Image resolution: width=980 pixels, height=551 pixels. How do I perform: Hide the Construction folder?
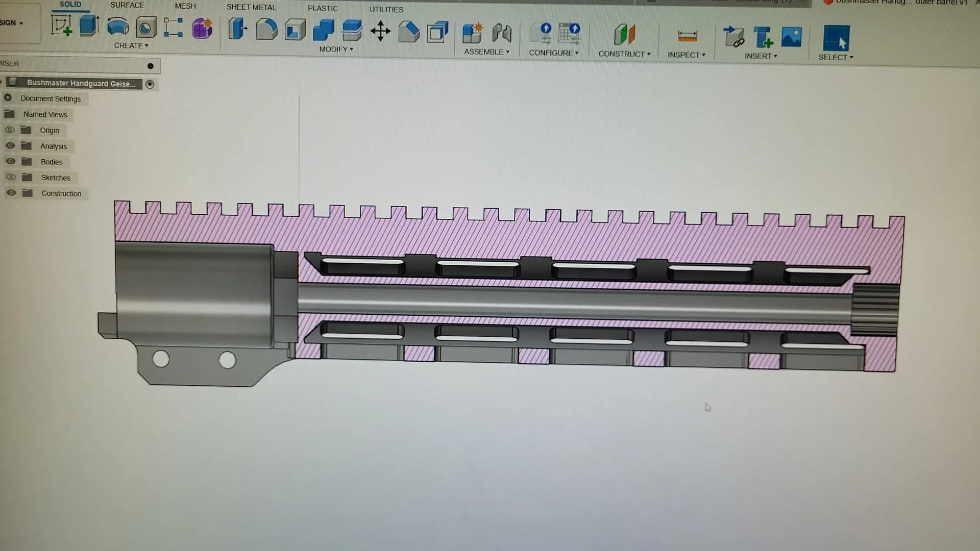pos(11,193)
